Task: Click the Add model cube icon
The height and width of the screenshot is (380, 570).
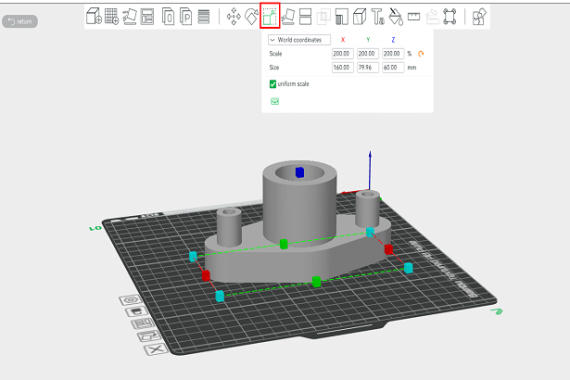Action: click(x=94, y=16)
